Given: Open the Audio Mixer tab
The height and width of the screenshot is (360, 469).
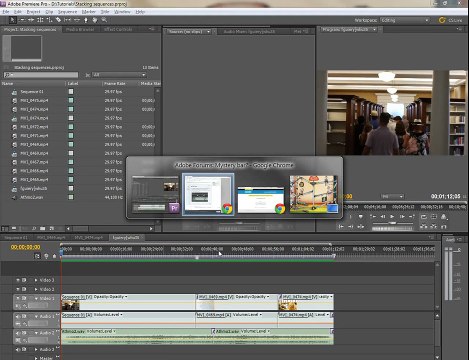Looking at the screenshot, I should (249, 32).
